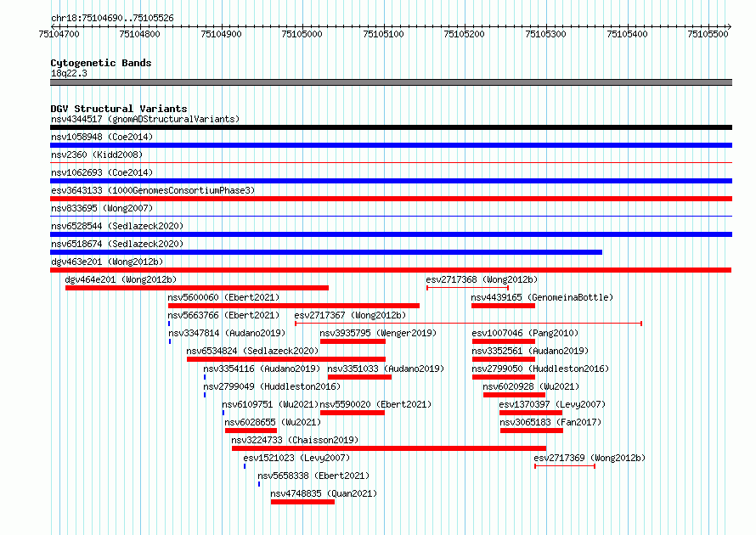The width and height of the screenshot is (756, 535).
Task: Click nsv6518674 (Sedlazeck2020) label
Action: tap(117, 244)
